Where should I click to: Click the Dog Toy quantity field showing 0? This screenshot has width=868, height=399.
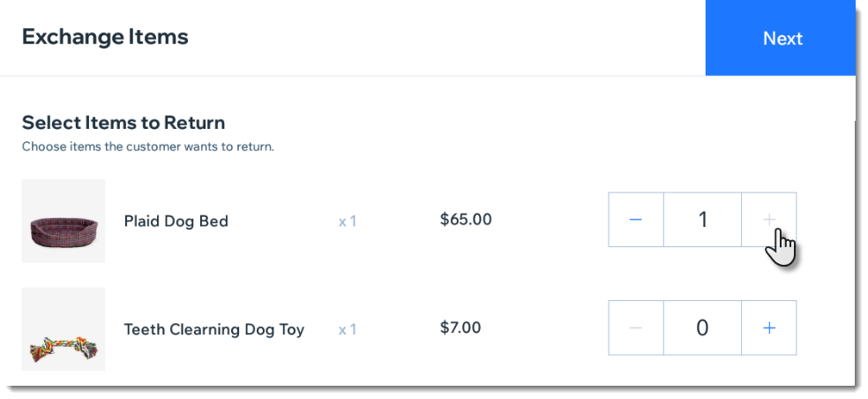coord(702,328)
